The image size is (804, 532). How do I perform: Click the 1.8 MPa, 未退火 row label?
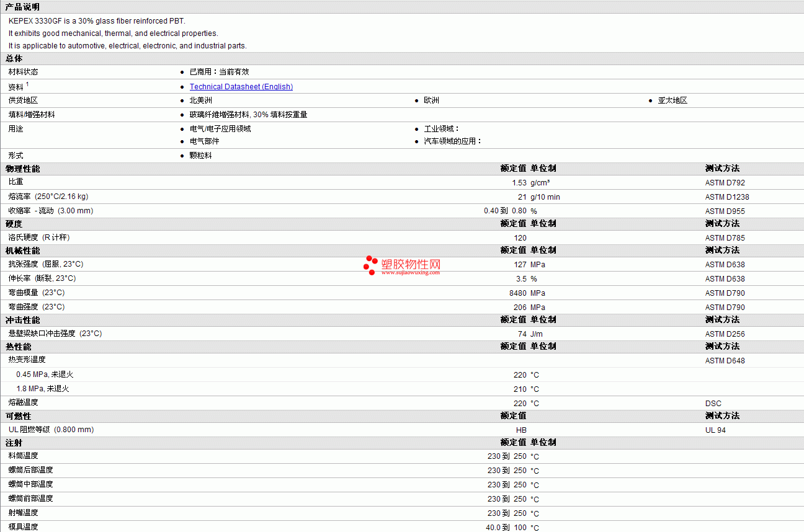(x=43, y=389)
